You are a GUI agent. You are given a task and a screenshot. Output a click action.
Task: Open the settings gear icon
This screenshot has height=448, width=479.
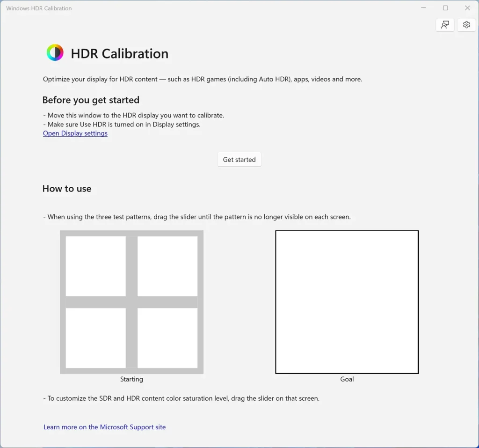(x=466, y=25)
